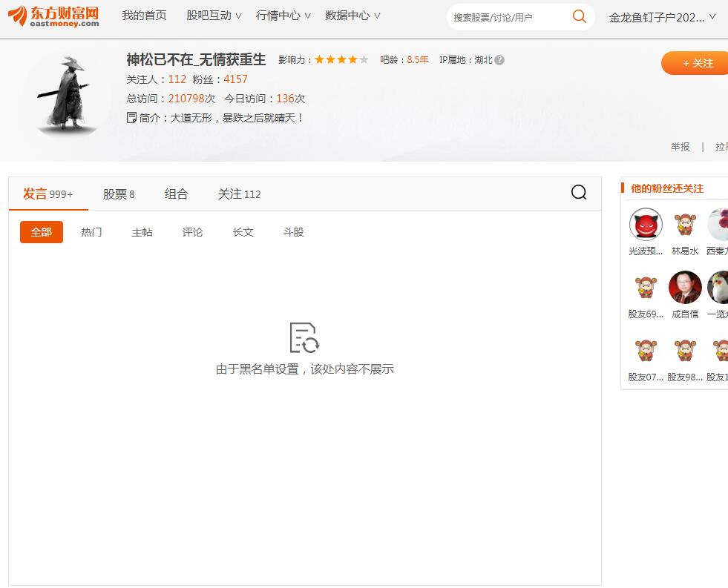Image resolution: width=728 pixels, height=588 pixels.
Task: Click the red devil avatar of 光波预
Action: [645, 224]
